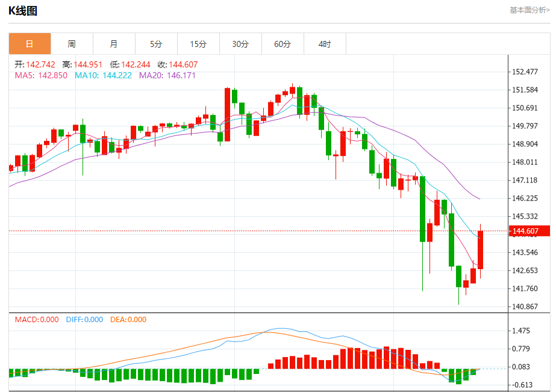Click the 148.904 price axis label
Image resolution: width=556 pixels, height=392 pixels.
coord(525,144)
